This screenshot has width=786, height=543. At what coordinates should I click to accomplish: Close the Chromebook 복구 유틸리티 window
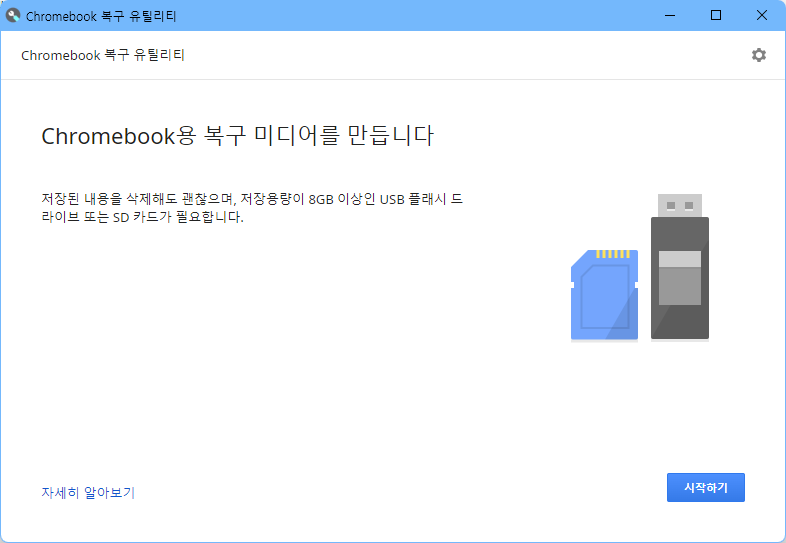click(761, 16)
